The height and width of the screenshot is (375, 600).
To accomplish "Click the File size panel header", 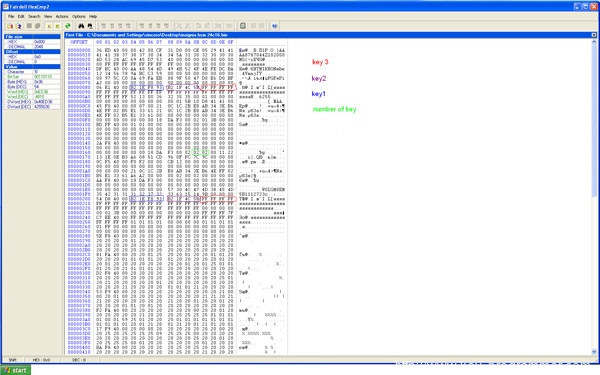I will click(x=32, y=36).
